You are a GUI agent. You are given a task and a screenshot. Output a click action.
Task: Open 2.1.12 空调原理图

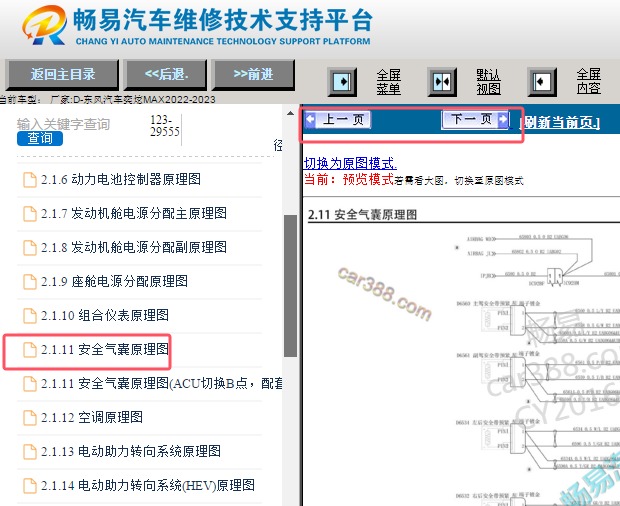click(x=92, y=417)
